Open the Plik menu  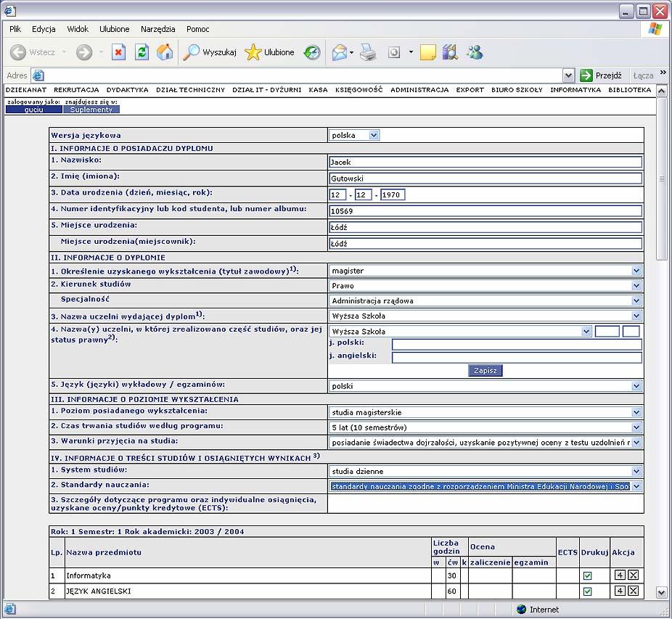15,29
